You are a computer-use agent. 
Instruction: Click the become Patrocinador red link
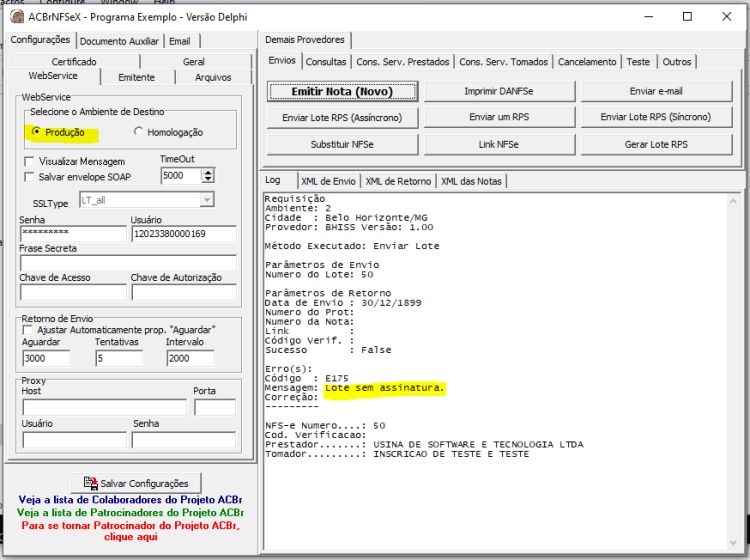[x=131, y=531]
